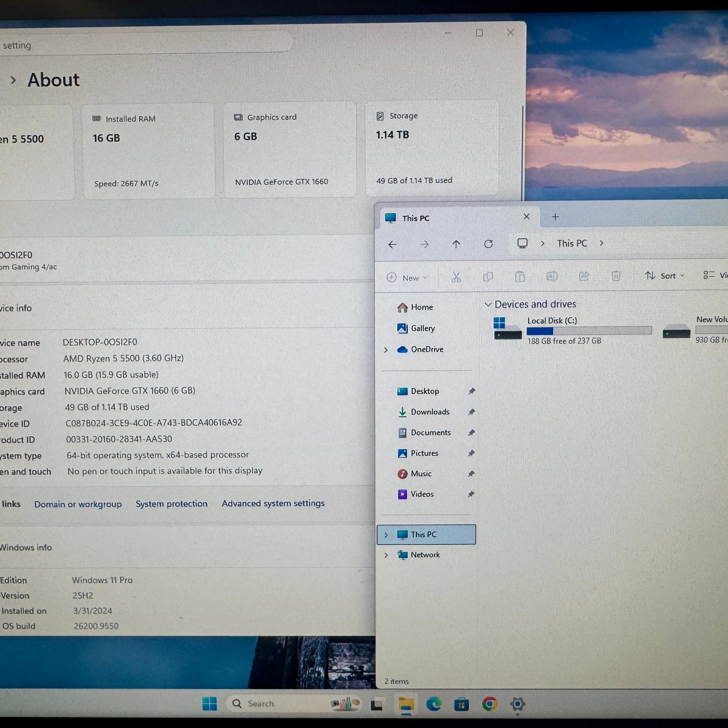Open the Music folder in sidebar
This screenshot has height=728, width=728.
pos(414,473)
